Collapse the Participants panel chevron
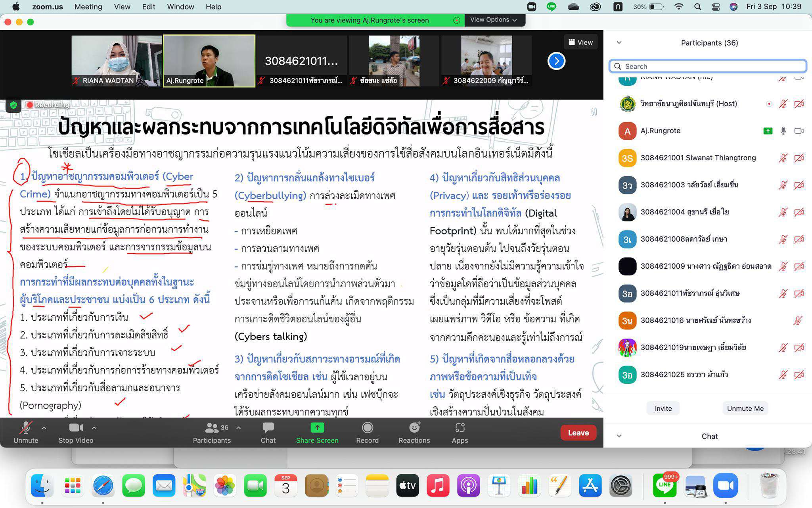Image resolution: width=812 pixels, height=508 pixels. [619, 43]
